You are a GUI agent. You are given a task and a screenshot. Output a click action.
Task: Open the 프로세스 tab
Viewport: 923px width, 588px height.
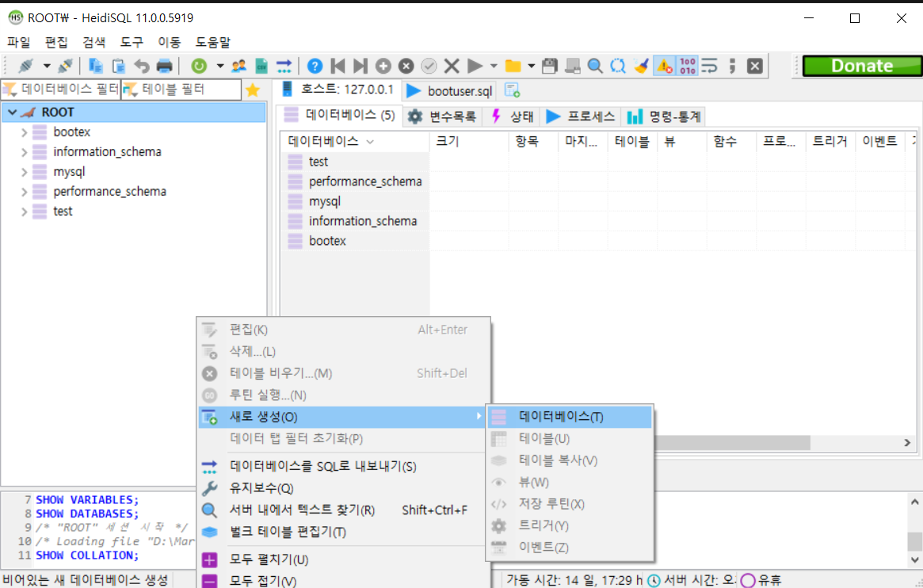click(581, 116)
